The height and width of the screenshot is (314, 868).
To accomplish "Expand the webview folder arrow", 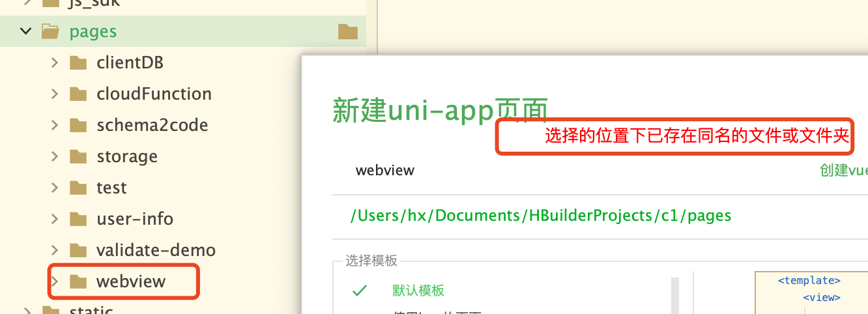I will pyautogui.click(x=55, y=281).
